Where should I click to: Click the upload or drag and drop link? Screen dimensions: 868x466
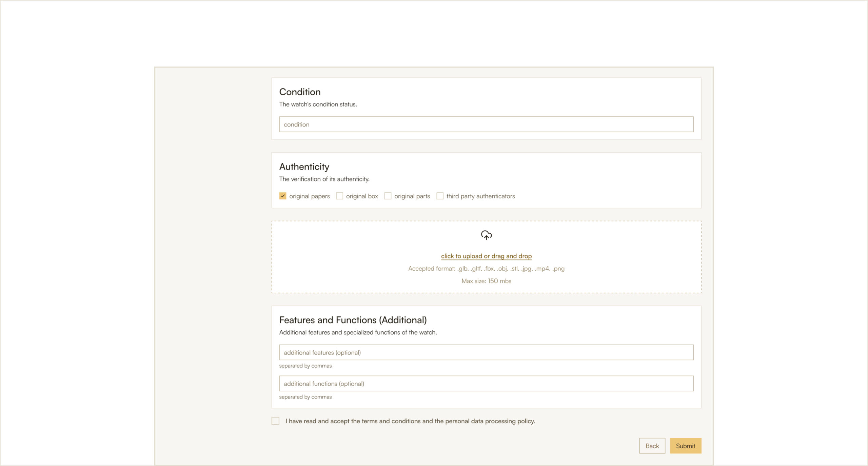pos(486,256)
